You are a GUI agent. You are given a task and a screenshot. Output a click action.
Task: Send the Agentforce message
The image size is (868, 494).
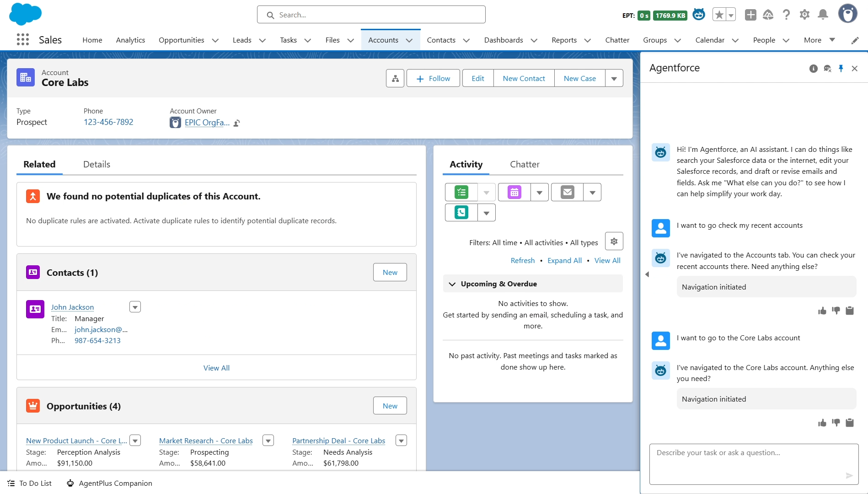coord(849,476)
